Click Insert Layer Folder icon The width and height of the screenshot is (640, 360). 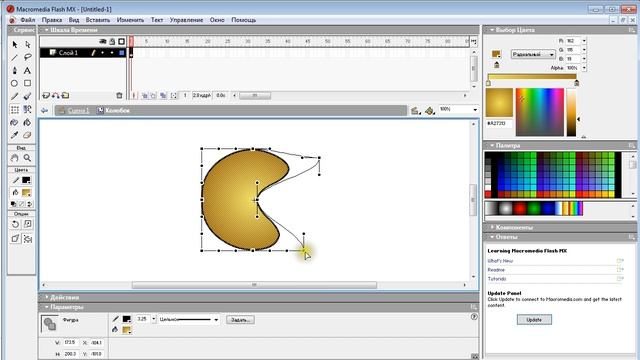pos(65,96)
